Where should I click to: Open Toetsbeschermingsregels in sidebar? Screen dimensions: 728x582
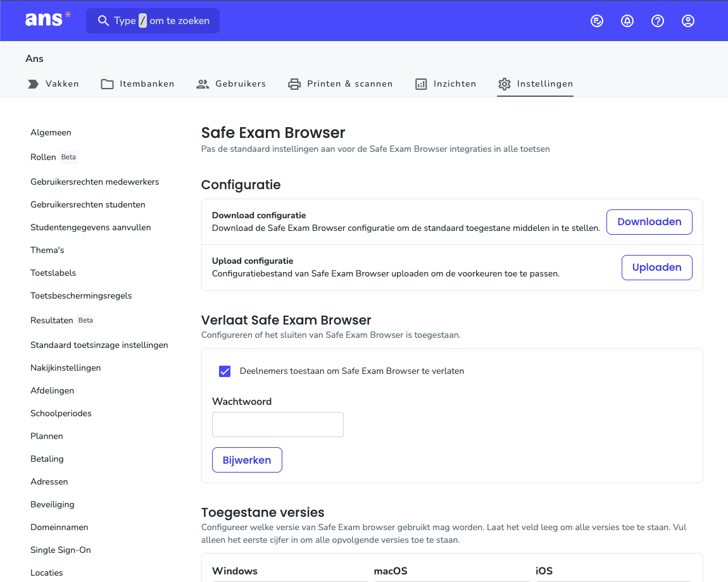coord(81,295)
